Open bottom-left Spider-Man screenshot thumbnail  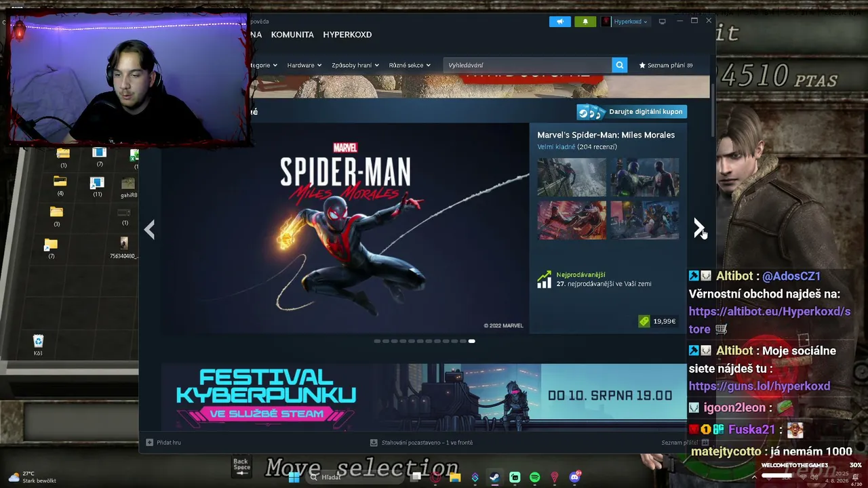[x=572, y=220]
